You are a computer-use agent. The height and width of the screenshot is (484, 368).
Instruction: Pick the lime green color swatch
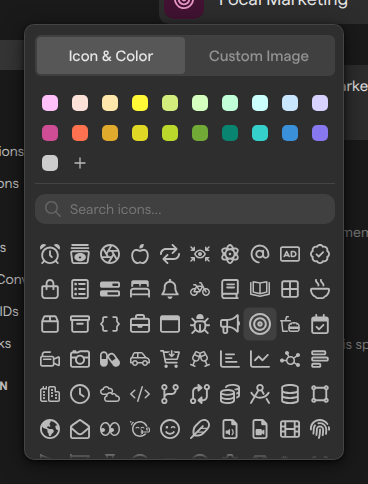click(170, 133)
